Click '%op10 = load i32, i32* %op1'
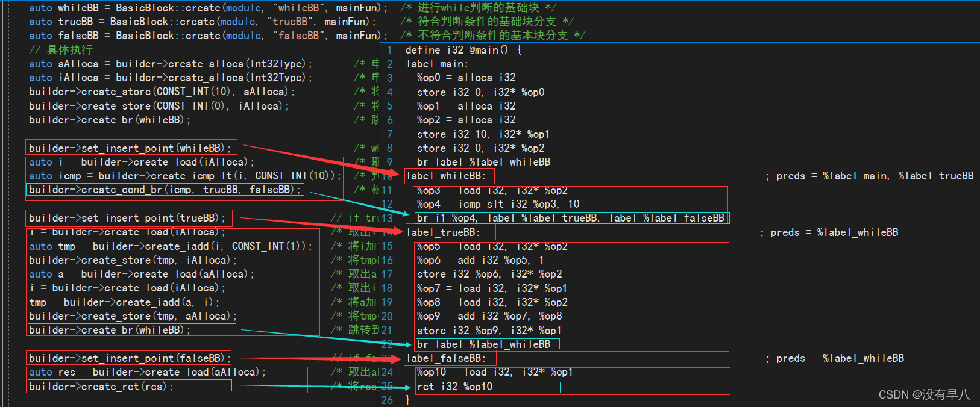The image size is (980, 407). click(495, 372)
